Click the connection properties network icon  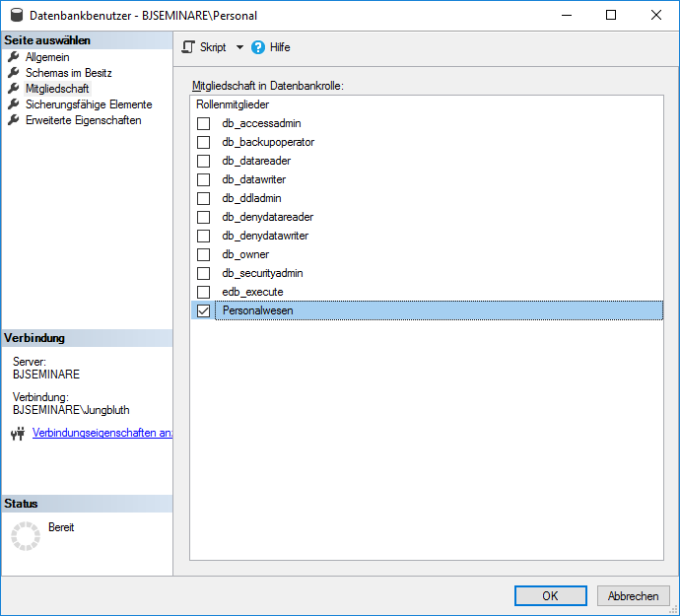[17, 434]
